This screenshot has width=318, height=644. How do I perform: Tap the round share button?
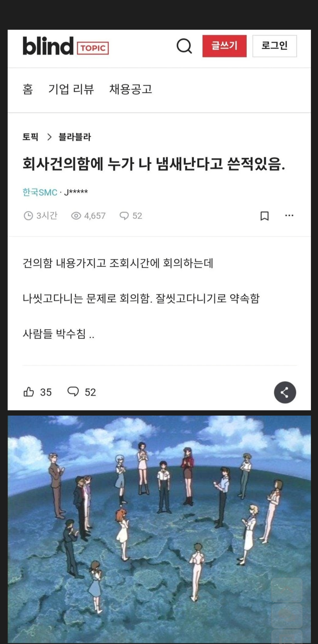(x=285, y=392)
